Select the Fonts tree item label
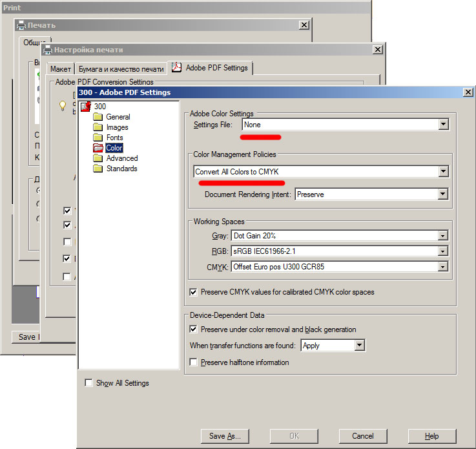 [x=114, y=138]
